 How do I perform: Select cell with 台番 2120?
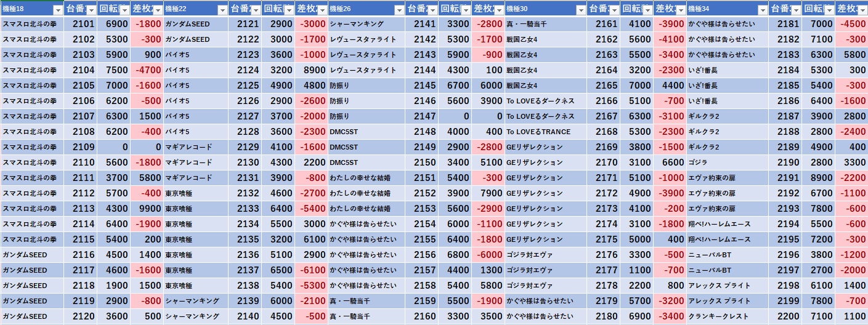point(81,316)
